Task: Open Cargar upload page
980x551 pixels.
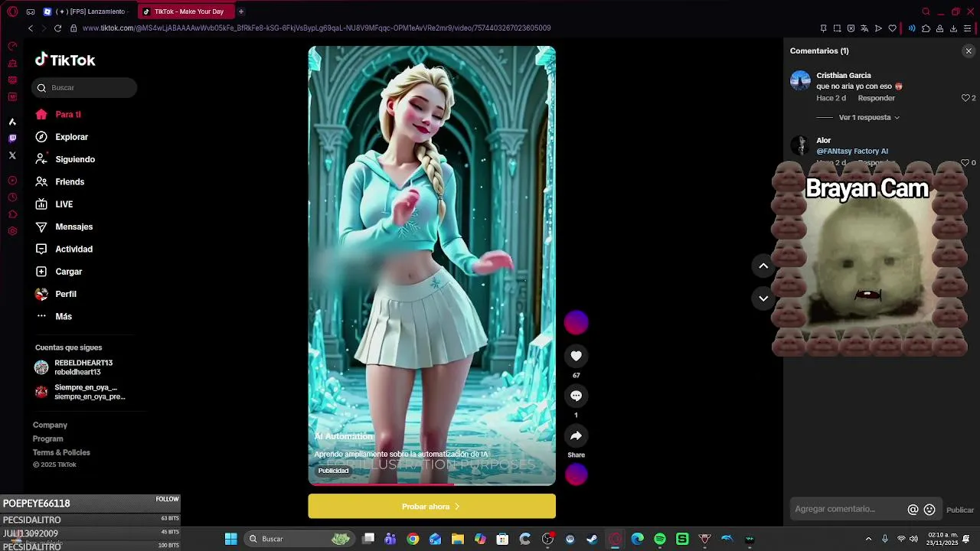Action: point(58,272)
